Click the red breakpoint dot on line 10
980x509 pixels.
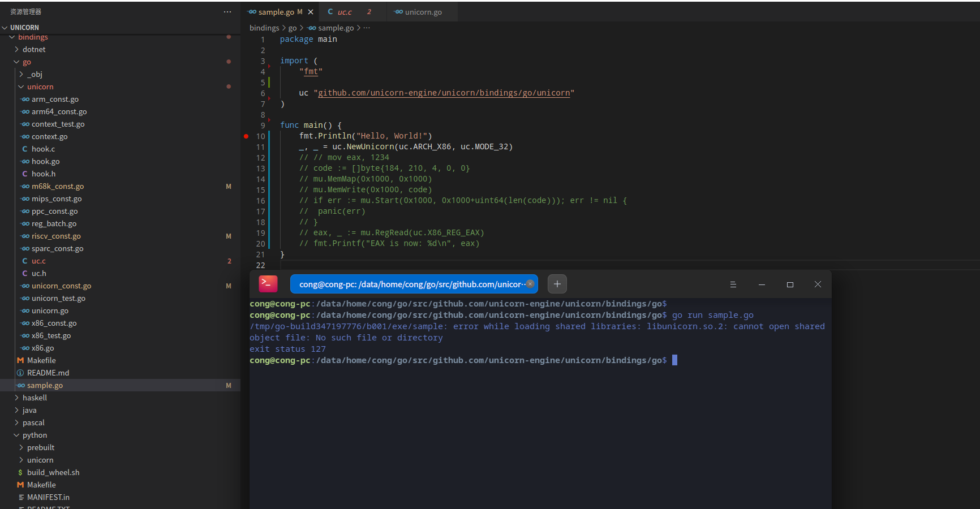(246, 136)
